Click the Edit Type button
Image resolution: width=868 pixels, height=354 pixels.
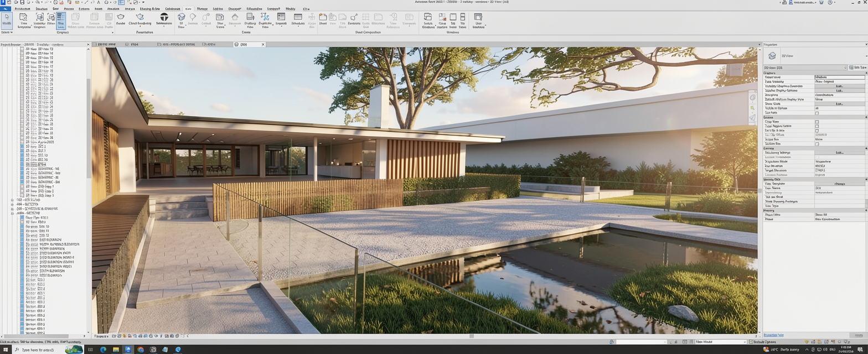point(859,67)
